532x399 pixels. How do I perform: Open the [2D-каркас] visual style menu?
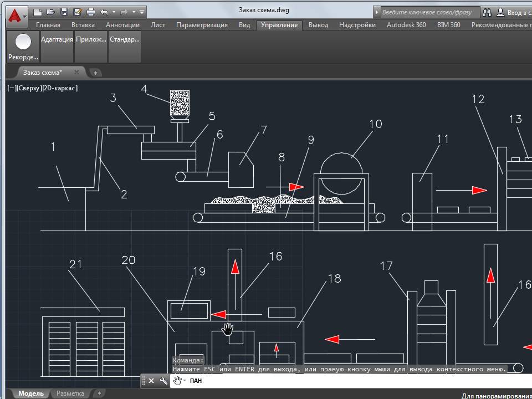60,88
